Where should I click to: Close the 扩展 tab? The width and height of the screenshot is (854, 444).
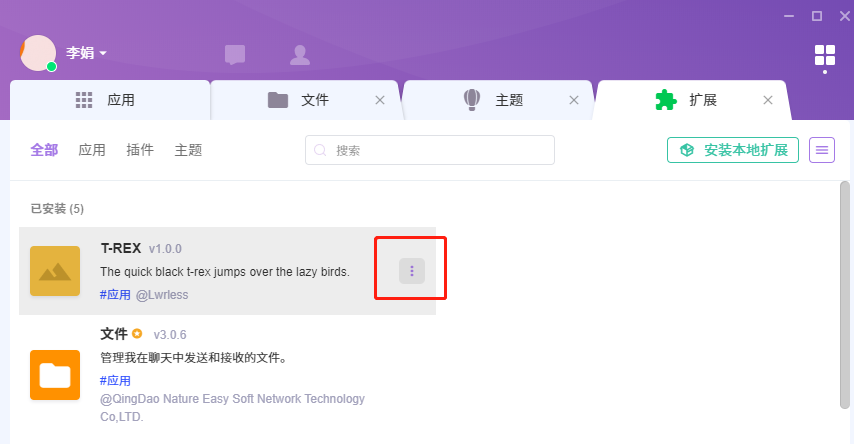768,100
